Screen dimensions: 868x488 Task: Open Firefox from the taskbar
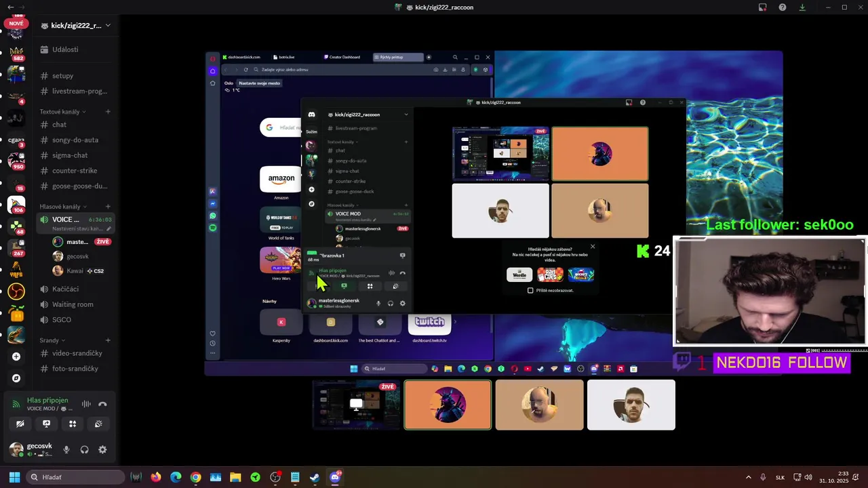coord(156,477)
